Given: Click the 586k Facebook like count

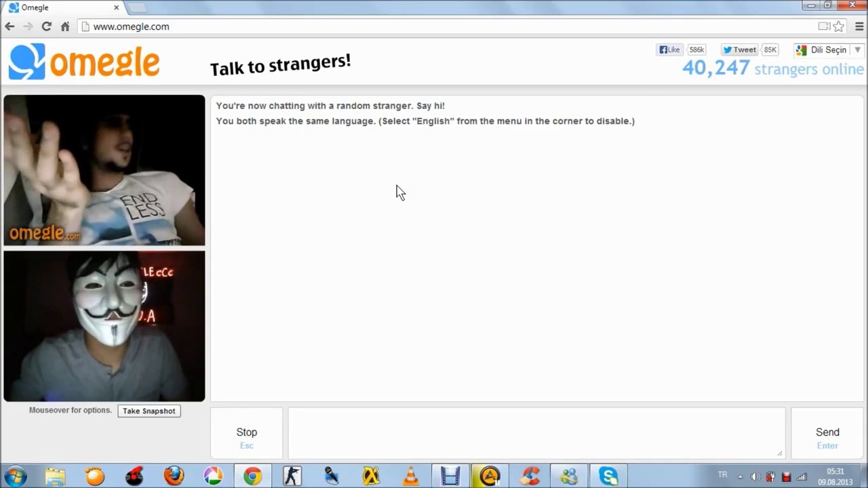Looking at the screenshot, I should point(696,49).
